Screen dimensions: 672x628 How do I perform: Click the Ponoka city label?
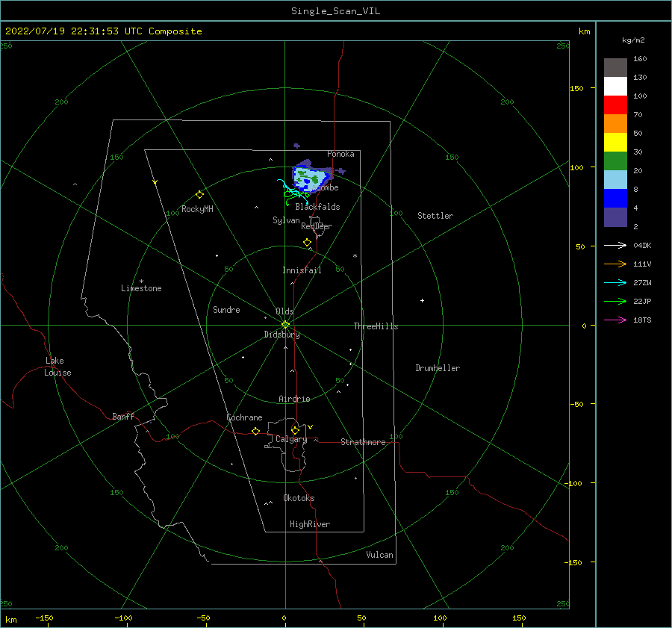click(340, 154)
